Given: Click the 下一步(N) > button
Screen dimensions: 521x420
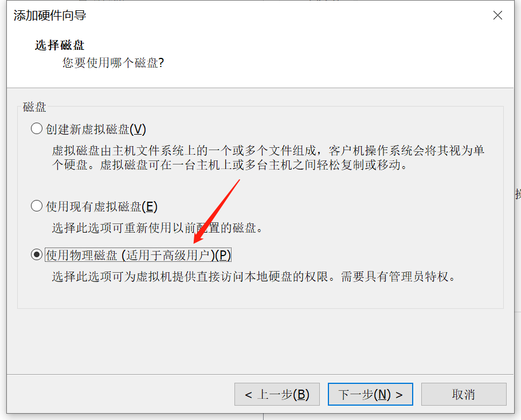Looking at the screenshot, I should (370, 394).
